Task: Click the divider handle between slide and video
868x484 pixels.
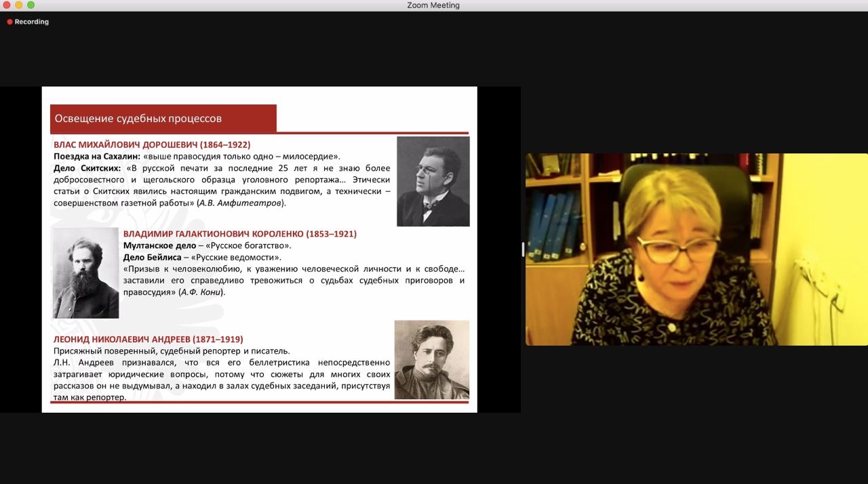Action: (x=523, y=249)
